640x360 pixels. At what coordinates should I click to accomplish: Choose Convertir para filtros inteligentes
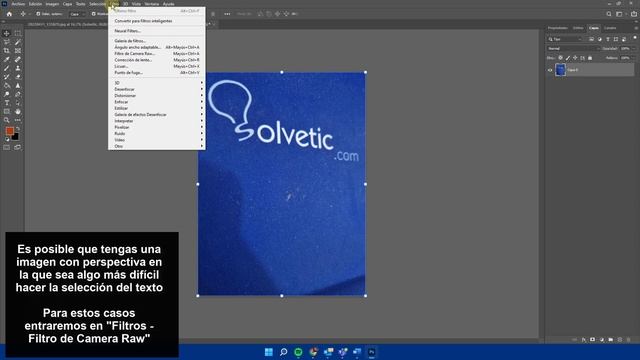[157, 21]
